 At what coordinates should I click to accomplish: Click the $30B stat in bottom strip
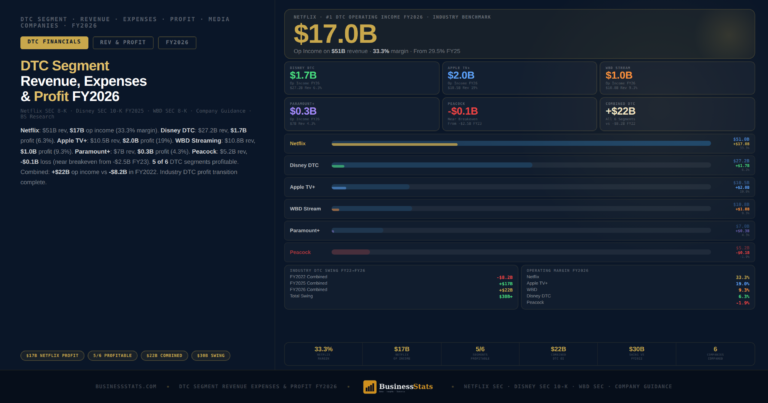tap(637, 353)
